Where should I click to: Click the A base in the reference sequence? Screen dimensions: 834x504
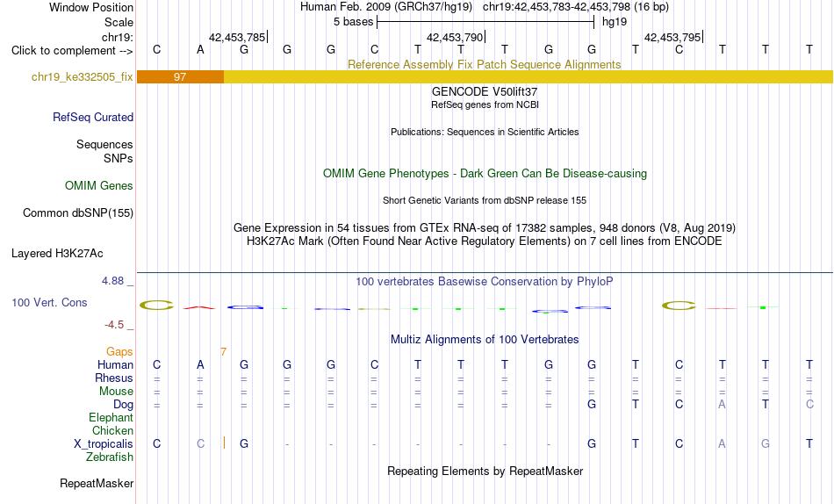[x=200, y=49]
